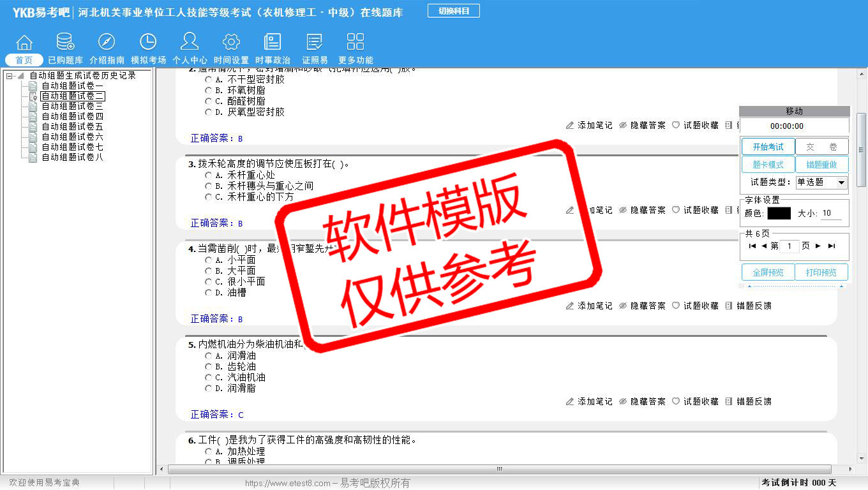Click 添加笔记 for question 2
The width and height of the screenshot is (868, 490).
tap(589, 125)
